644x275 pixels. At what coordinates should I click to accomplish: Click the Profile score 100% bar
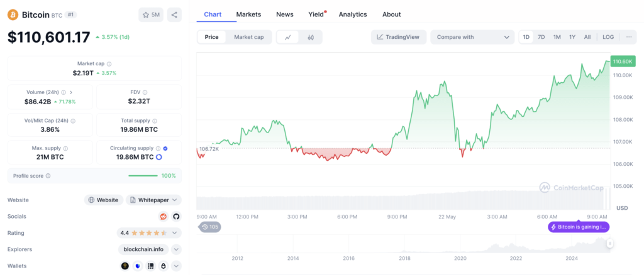click(x=143, y=176)
